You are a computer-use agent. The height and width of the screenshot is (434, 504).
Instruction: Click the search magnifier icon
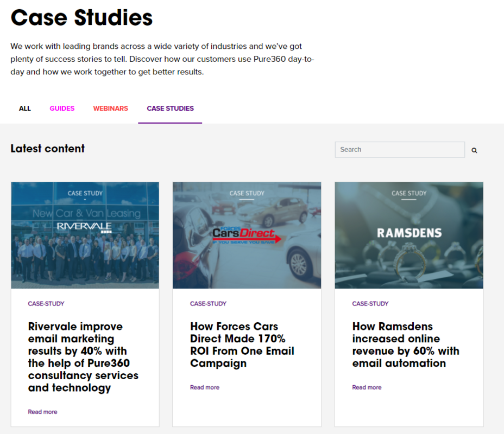click(x=474, y=150)
